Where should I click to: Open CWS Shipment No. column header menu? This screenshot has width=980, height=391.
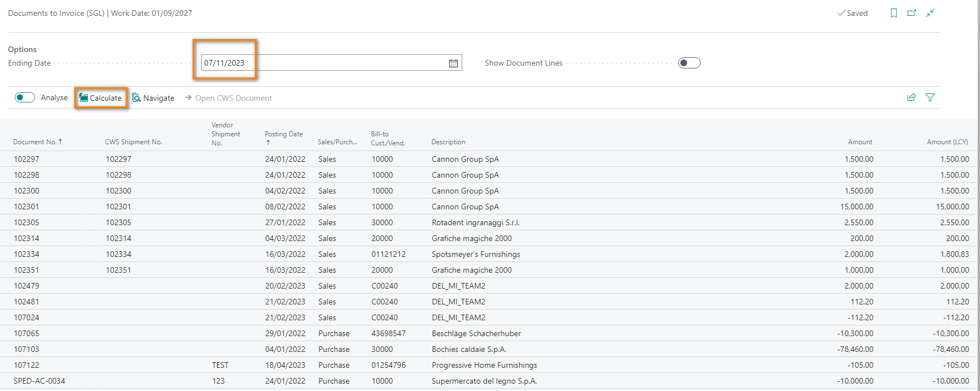coord(134,142)
